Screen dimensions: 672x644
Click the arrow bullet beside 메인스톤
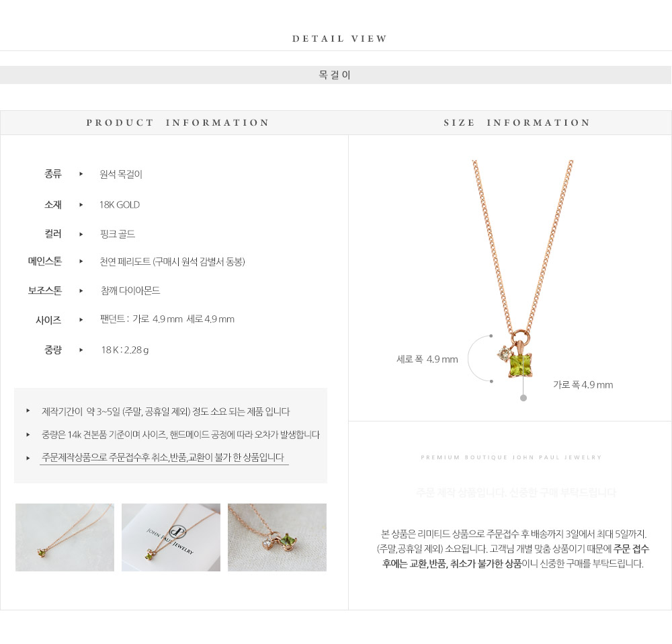[x=81, y=261]
